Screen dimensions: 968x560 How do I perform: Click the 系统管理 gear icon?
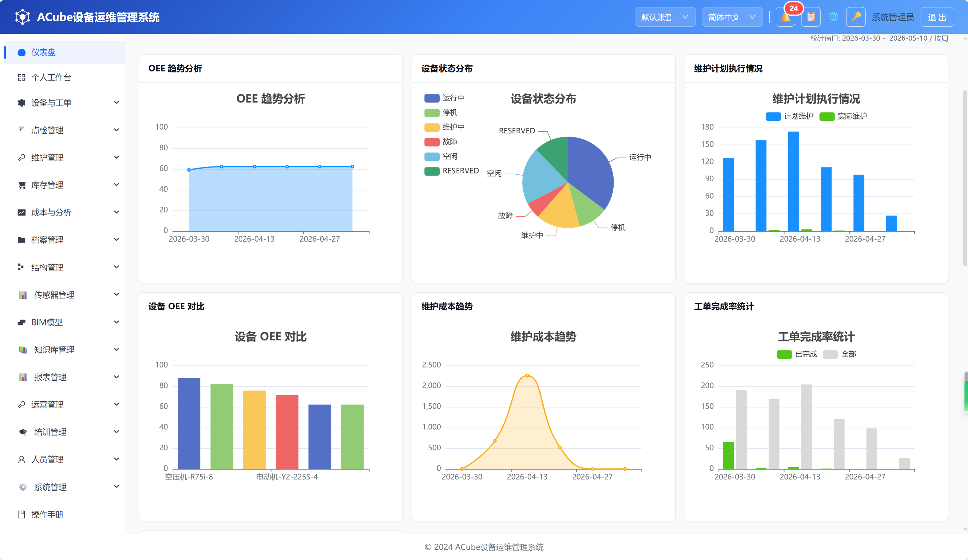(23, 487)
